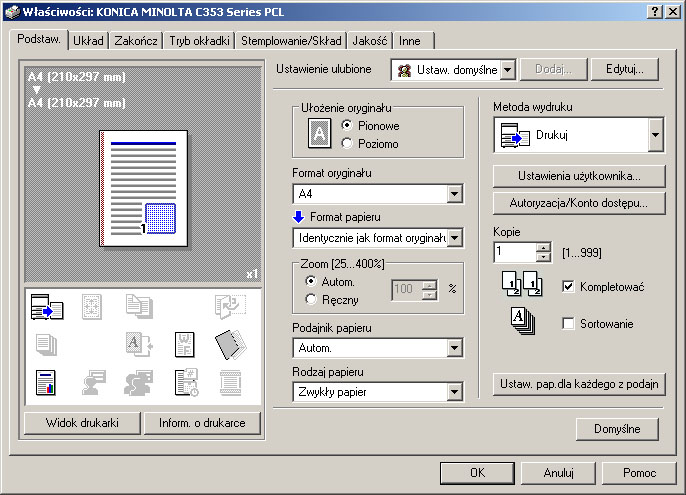Image resolution: width=686 pixels, height=495 pixels.
Task: Click the Pomoc button
Action: [x=639, y=473]
